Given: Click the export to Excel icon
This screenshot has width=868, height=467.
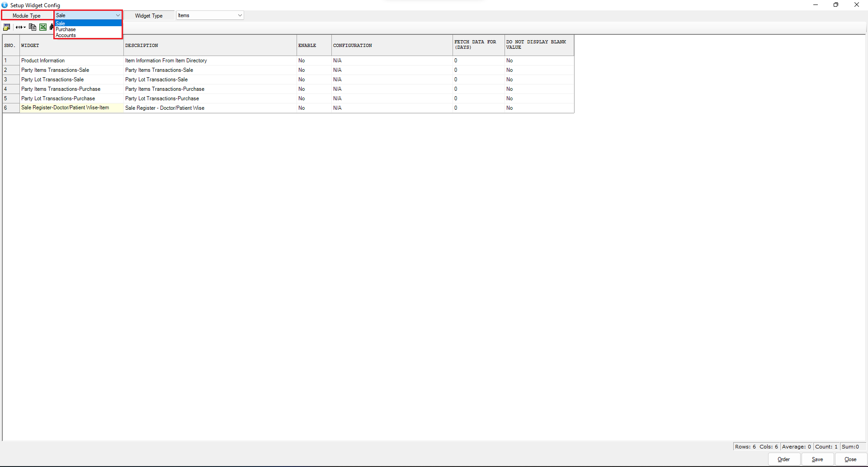Looking at the screenshot, I should 43,27.
